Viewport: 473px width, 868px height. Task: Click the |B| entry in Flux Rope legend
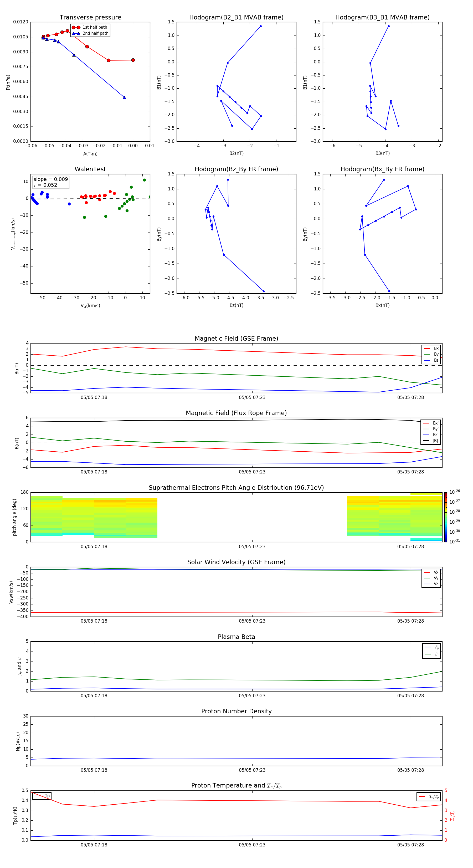coord(431,441)
